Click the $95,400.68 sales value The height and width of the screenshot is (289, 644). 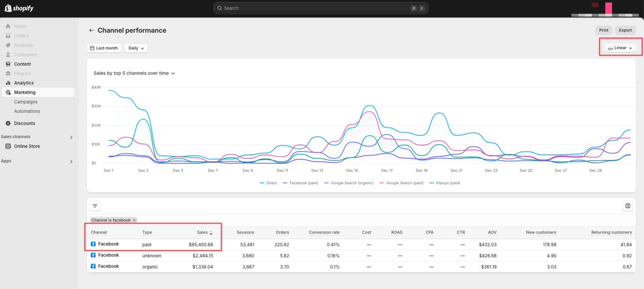tap(201, 245)
